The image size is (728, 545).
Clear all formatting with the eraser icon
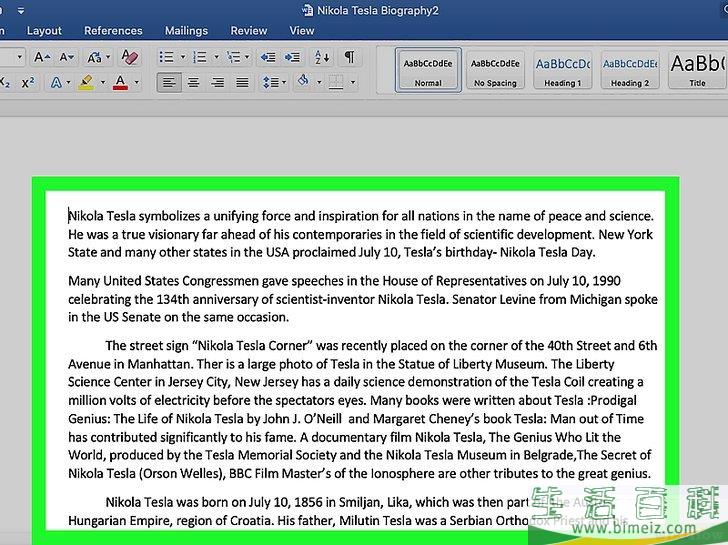tap(130, 57)
